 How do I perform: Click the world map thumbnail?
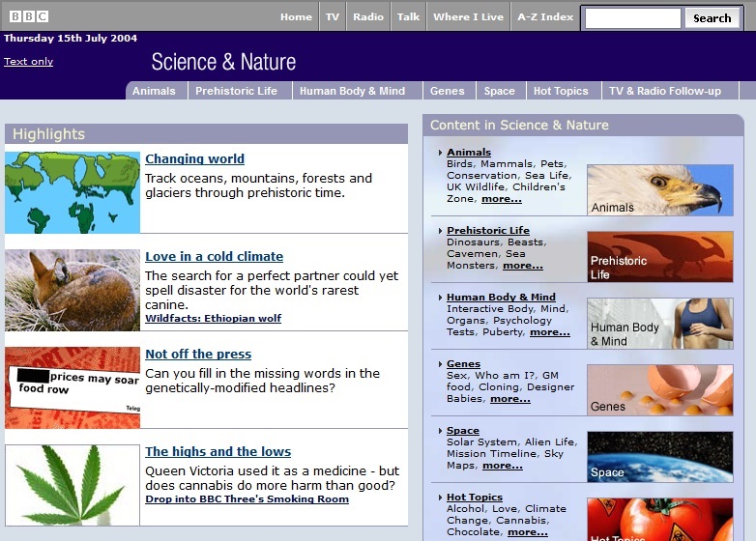[73, 192]
